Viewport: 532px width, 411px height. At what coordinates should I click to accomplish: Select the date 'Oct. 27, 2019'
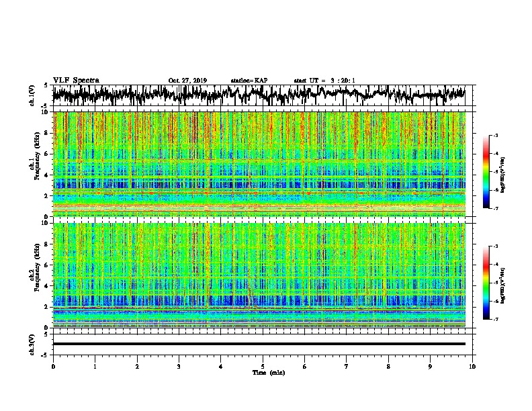[187, 81]
